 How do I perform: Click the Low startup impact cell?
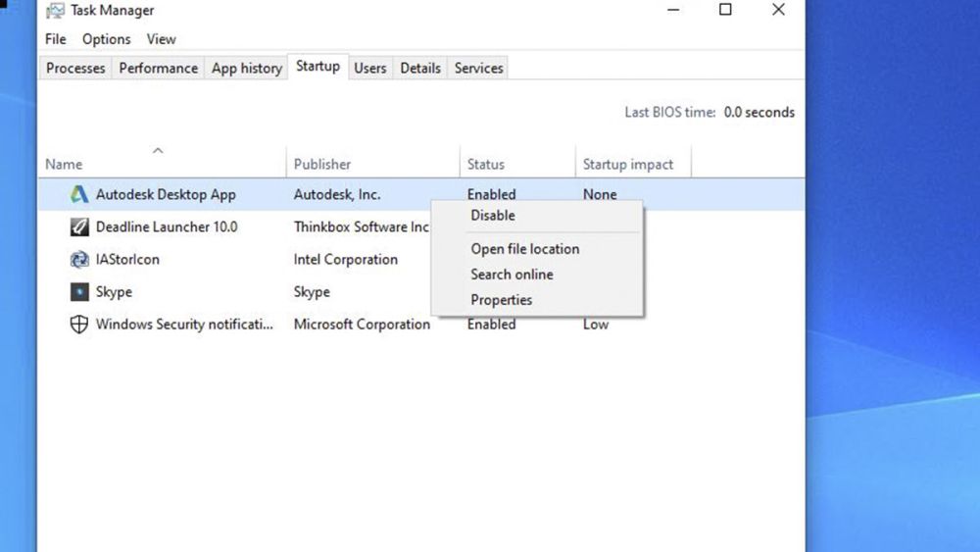(596, 325)
